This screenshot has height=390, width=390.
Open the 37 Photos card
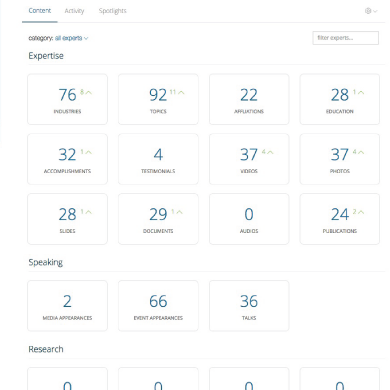[340, 159]
